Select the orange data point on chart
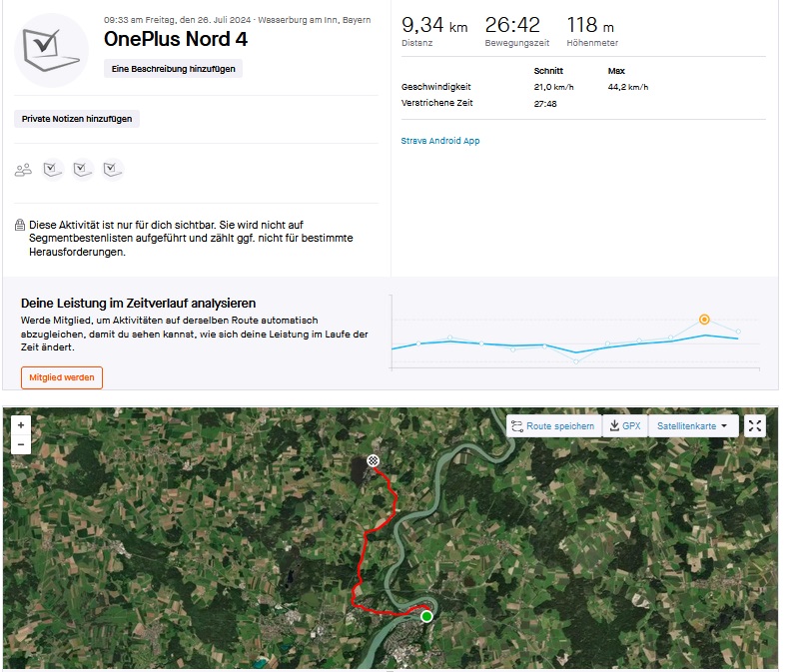This screenshot has height=672, width=785. (x=704, y=320)
